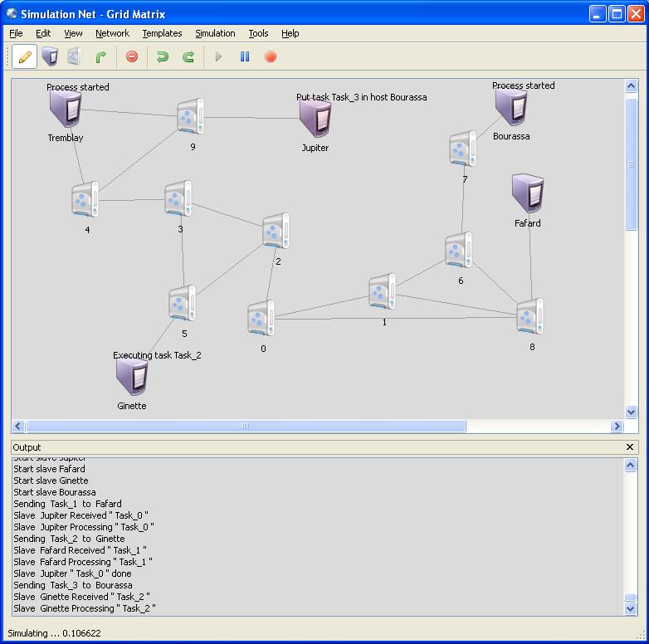Image resolution: width=649 pixels, height=644 pixels.
Task: Click the red delete icon
Action: coord(132,56)
